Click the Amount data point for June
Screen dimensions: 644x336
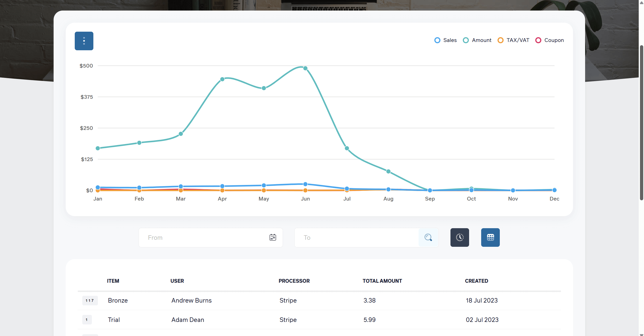[x=305, y=68]
